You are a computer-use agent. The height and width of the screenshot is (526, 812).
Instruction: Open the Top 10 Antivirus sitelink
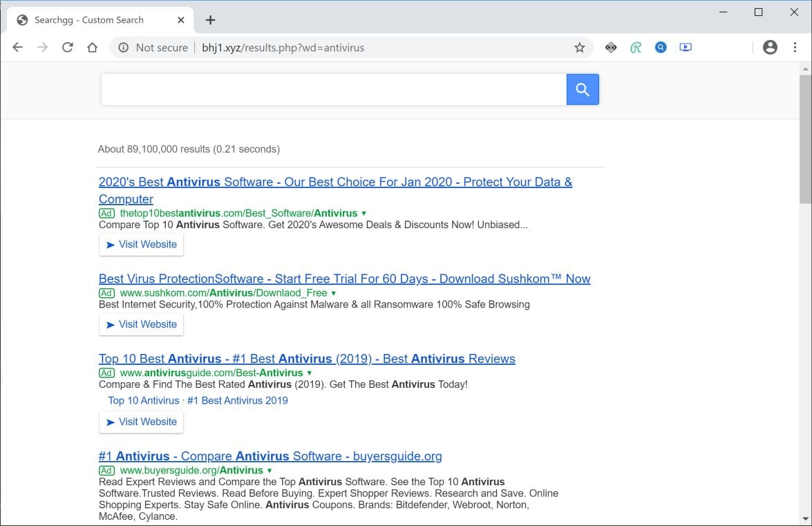click(x=144, y=400)
